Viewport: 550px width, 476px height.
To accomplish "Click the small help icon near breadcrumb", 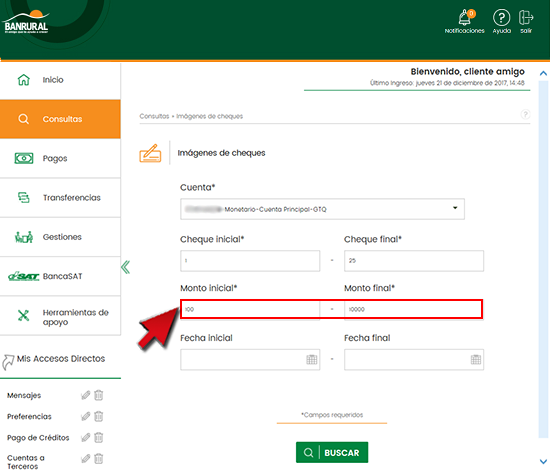I will coord(525,114).
